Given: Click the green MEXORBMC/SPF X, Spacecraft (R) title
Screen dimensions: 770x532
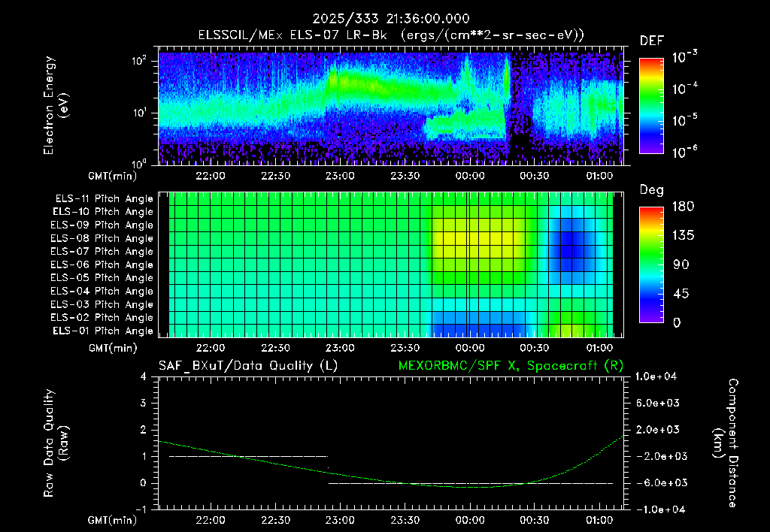Looking at the screenshot, I should click(x=511, y=366).
